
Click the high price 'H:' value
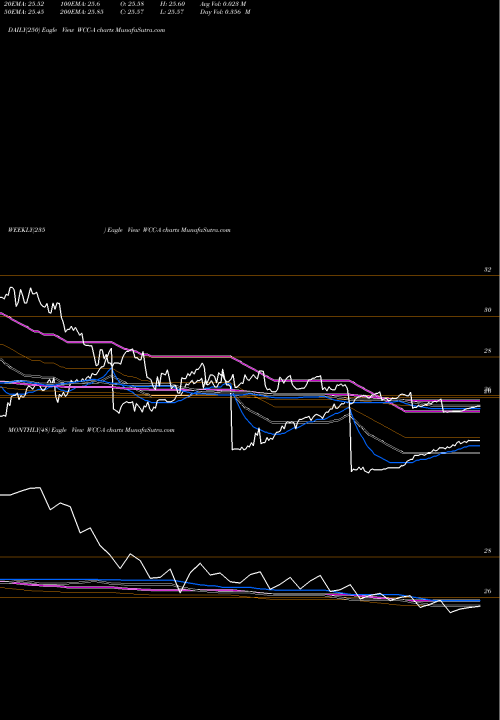click(x=172, y=4)
